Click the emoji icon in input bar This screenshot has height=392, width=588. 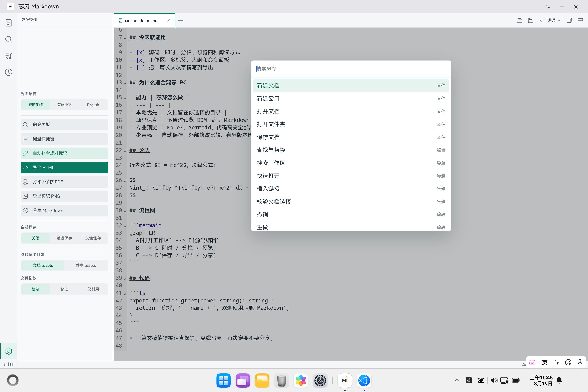568,362
